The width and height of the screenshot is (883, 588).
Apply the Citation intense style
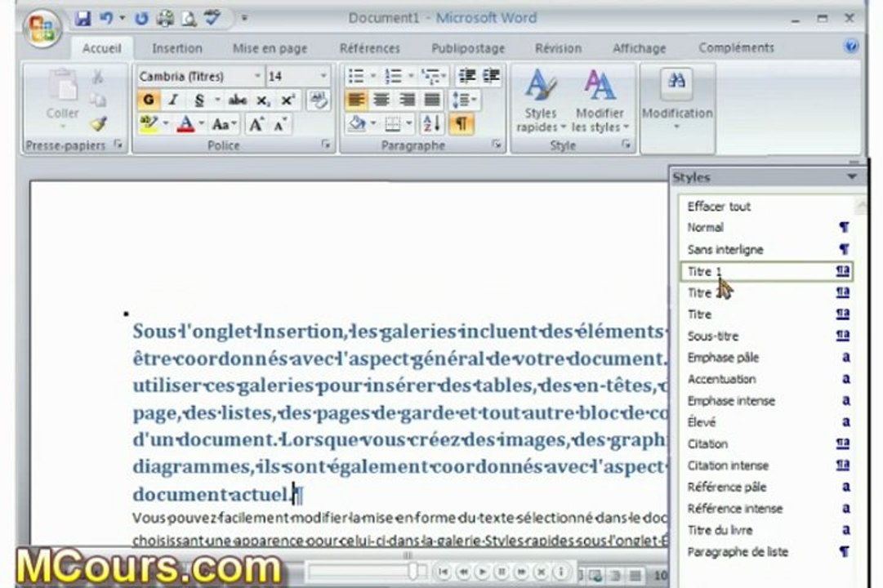[766, 465]
